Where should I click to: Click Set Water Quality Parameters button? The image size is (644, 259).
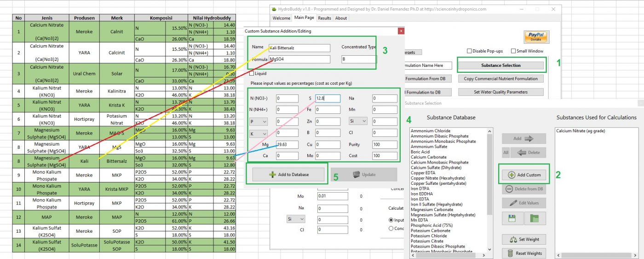(x=500, y=92)
